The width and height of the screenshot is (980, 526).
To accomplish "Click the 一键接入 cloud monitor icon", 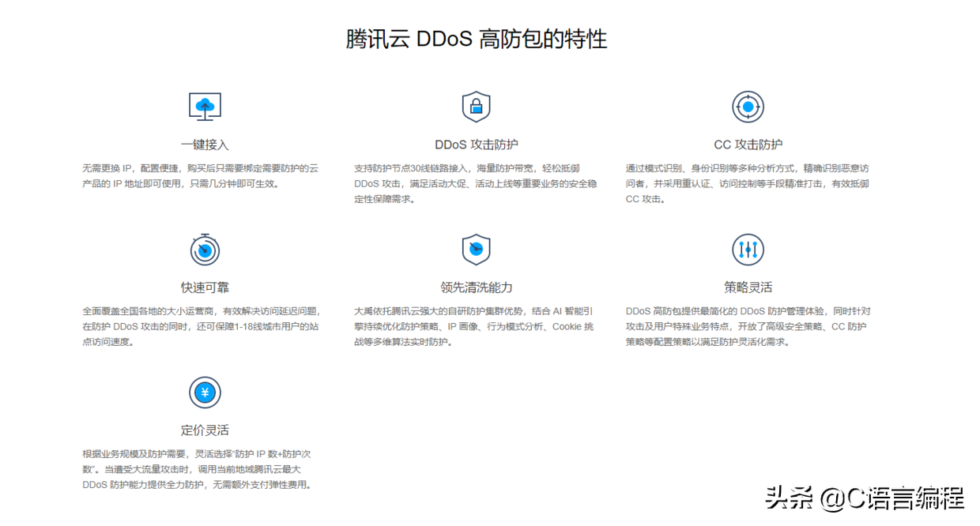I will [205, 107].
